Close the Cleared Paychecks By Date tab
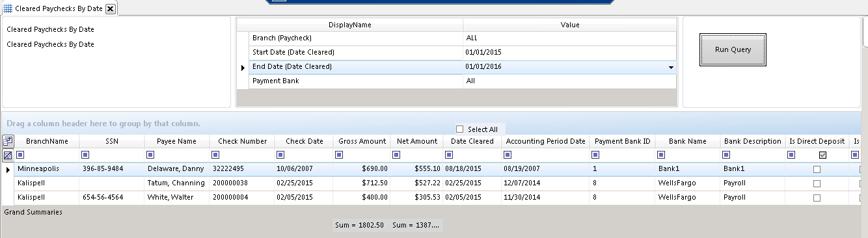The height and width of the screenshot is (238, 868). 110,8
